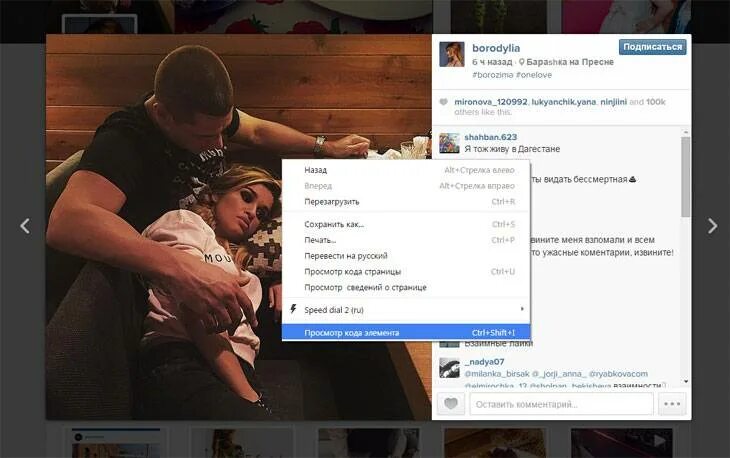Click shahban.623 avatar picture

[x=449, y=143]
